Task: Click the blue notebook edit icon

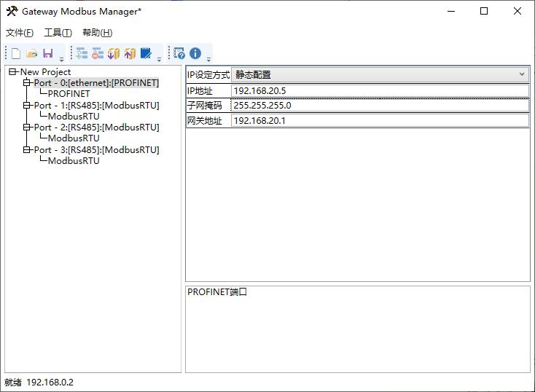Action: (147, 53)
